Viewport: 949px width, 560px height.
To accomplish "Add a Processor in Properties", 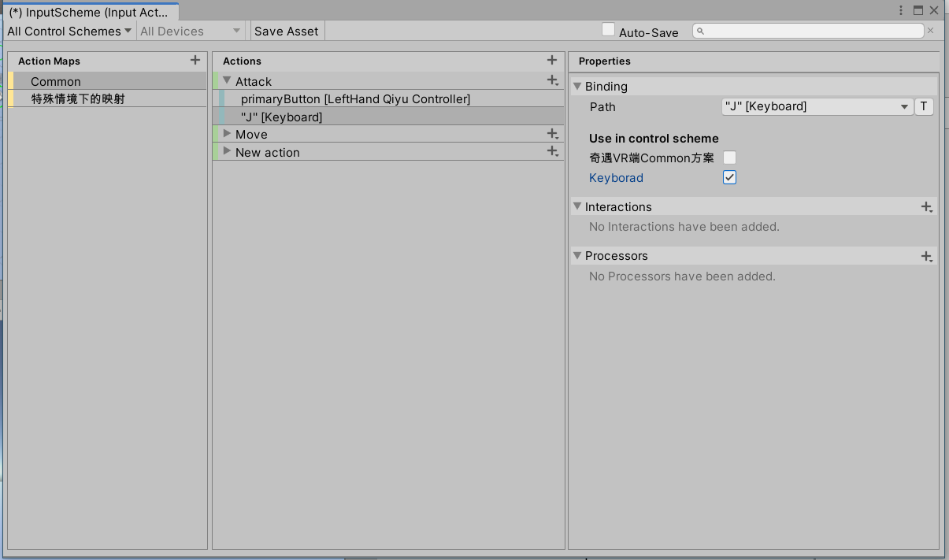I will [x=926, y=255].
